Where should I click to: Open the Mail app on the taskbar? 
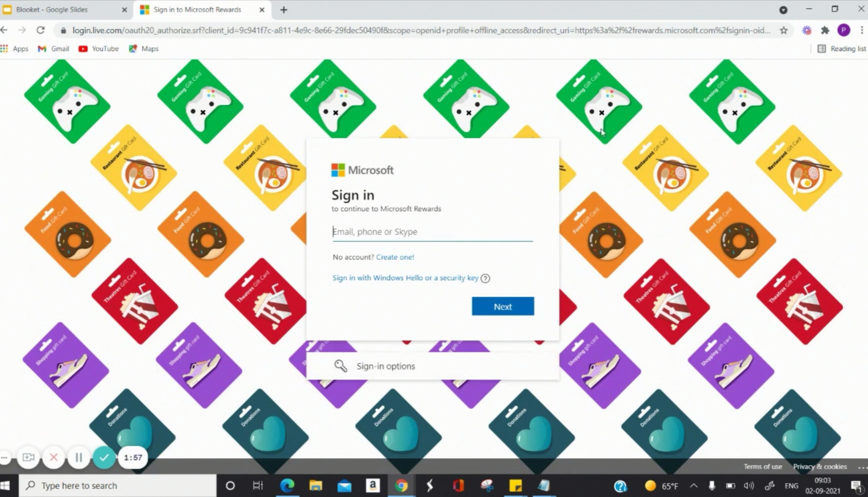[344, 485]
